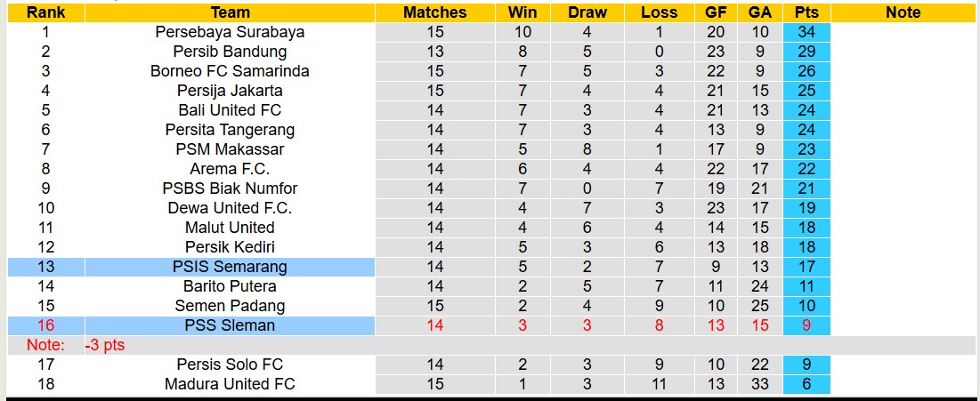Click Madura United FC team name

[x=230, y=384]
